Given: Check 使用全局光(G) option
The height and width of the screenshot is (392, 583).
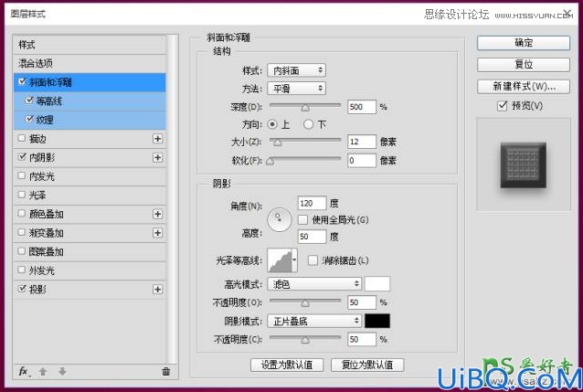Looking at the screenshot, I should pos(302,220).
